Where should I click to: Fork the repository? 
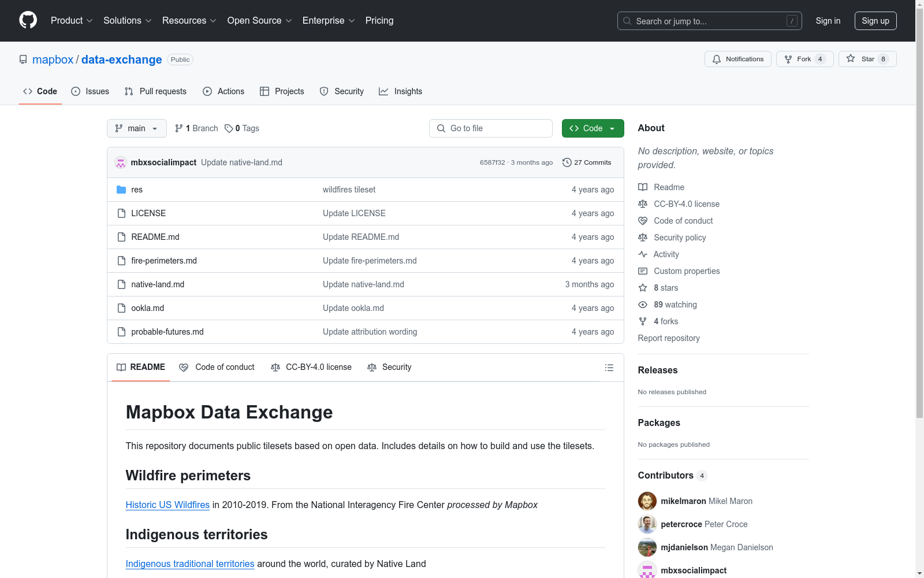pos(805,59)
